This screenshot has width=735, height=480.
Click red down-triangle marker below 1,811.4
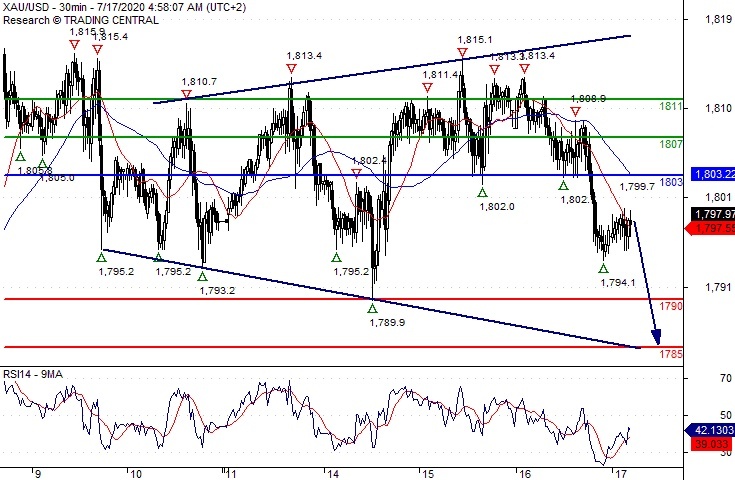427,88
